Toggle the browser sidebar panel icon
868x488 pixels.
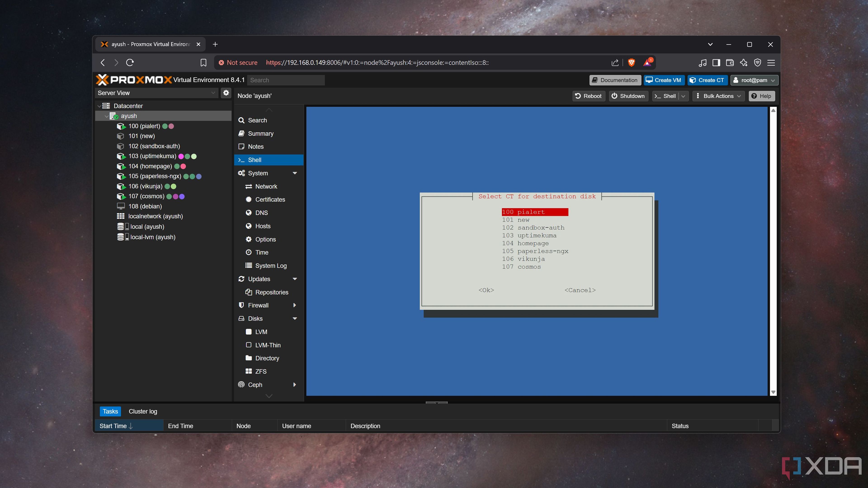pyautogui.click(x=716, y=63)
